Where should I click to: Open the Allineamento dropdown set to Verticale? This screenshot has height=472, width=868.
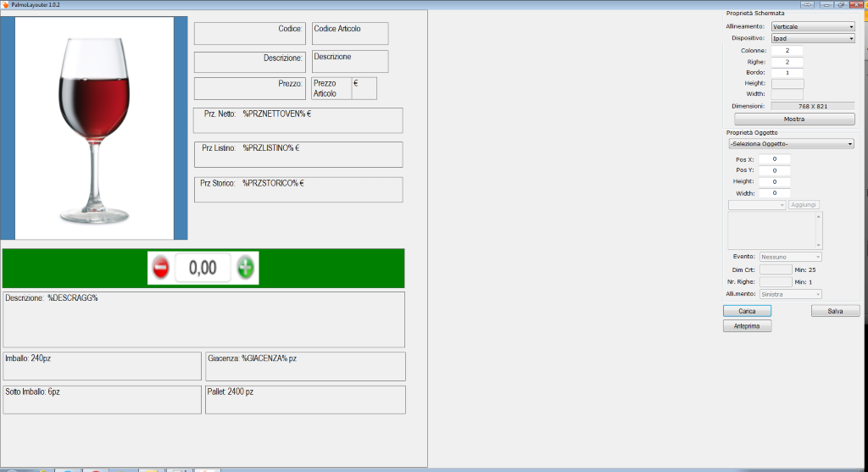tap(812, 26)
